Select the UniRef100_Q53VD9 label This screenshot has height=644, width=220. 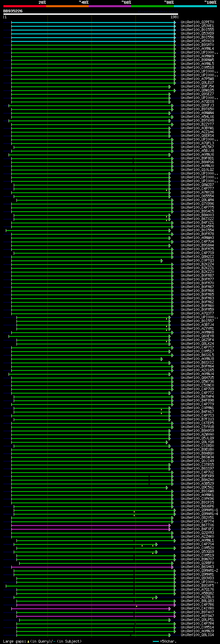pos(197,33)
